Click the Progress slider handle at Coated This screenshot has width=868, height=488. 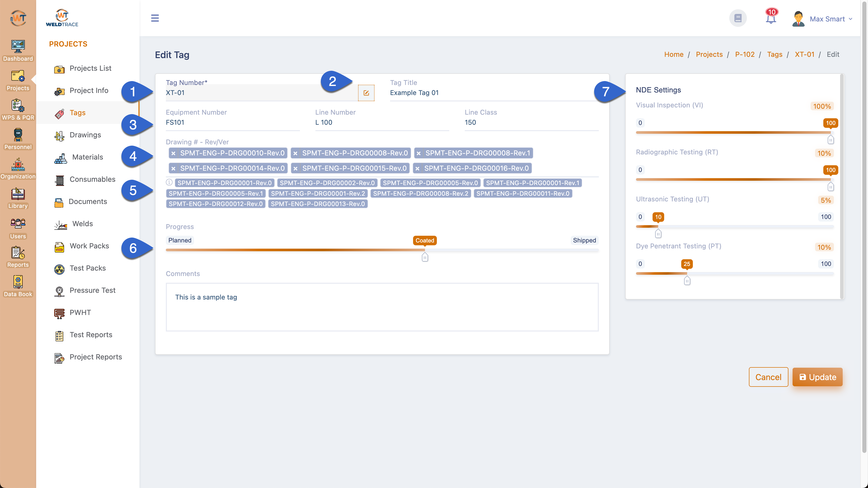tap(425, 257)
